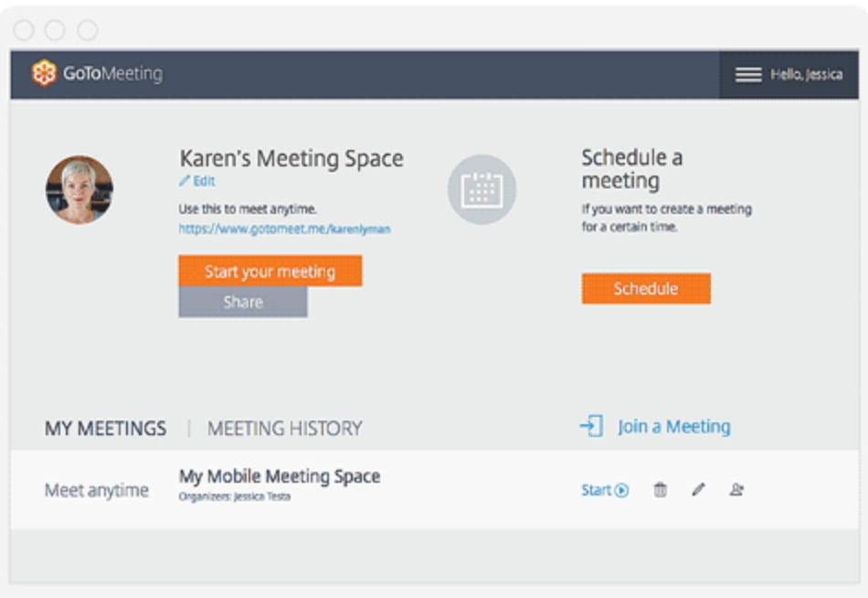Open the gotomeet.me/karenlyman URL

[x=284, y=229]
